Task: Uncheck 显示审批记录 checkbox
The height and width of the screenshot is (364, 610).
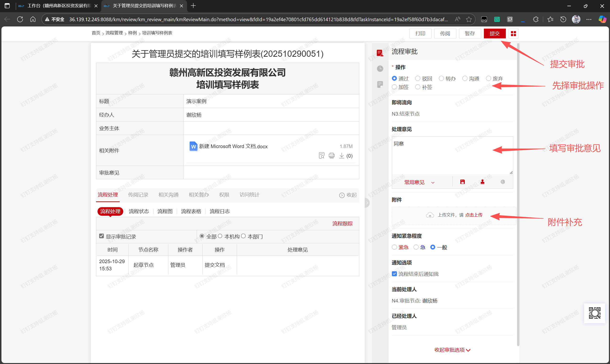Action: [x=102, y=236]
